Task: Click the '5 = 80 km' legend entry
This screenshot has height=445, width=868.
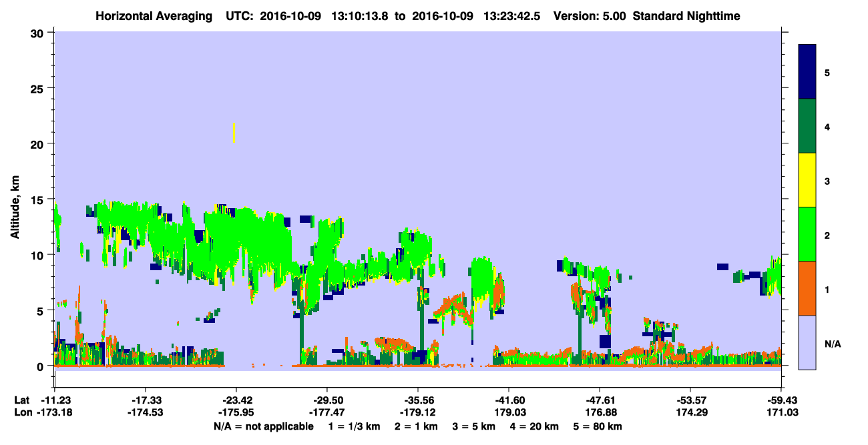Action: pyautogui.click(x=599, y=426)
